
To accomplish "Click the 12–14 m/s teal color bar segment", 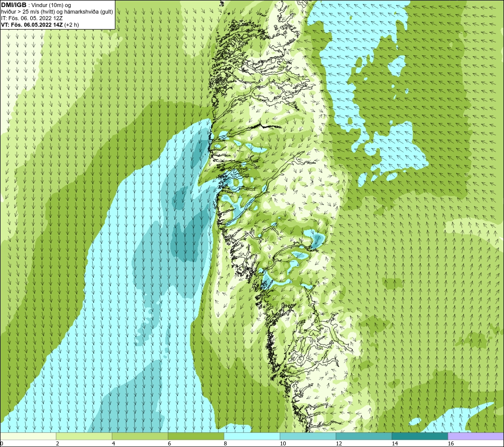I will 364,436.
